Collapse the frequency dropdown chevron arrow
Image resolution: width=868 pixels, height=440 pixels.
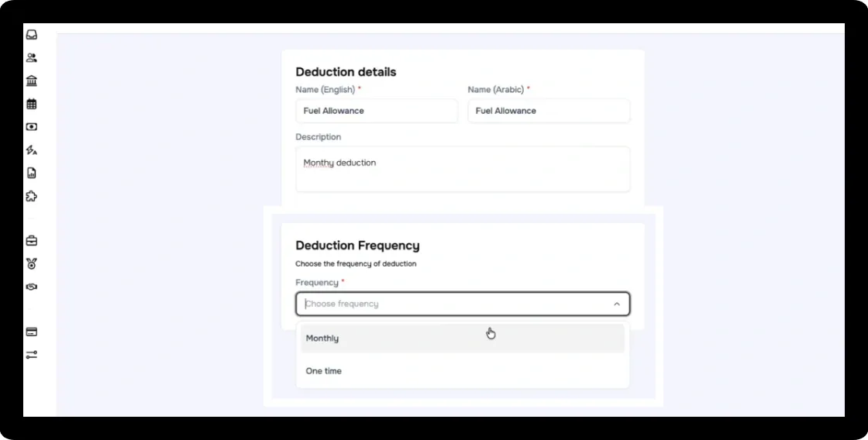point(617,304)
